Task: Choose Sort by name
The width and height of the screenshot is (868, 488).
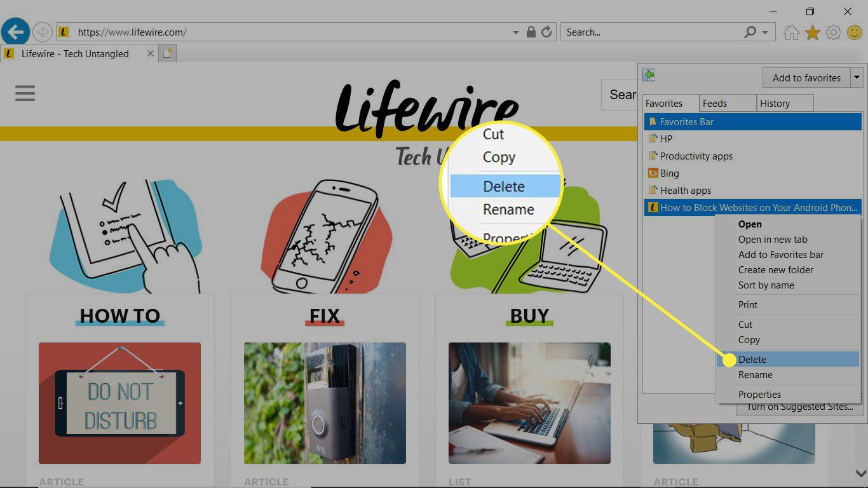Action: (788, 285)
